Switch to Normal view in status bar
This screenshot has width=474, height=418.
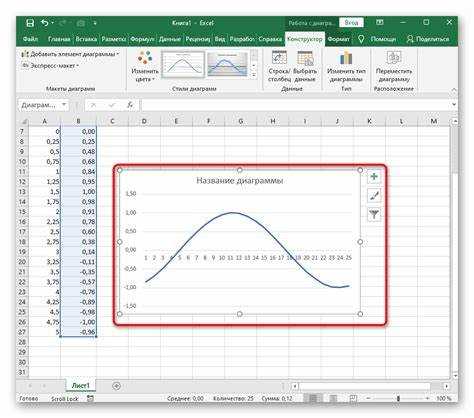pos(313,398)
